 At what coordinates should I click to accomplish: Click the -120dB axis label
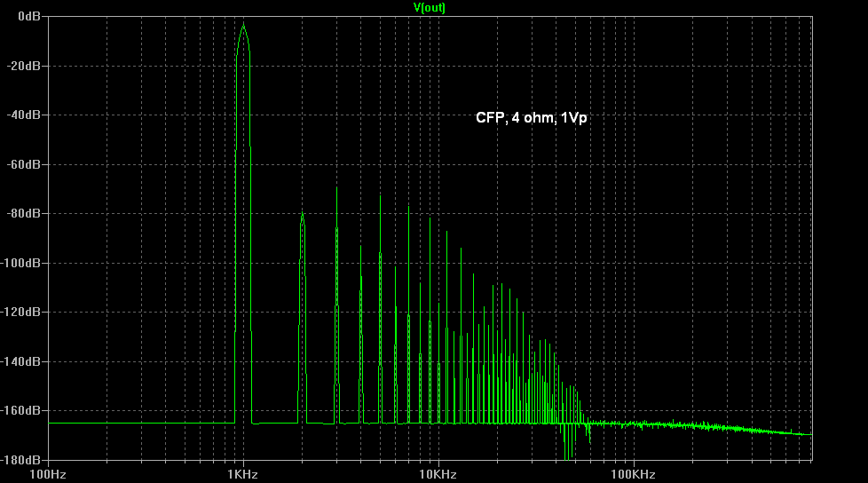point(20,313)
